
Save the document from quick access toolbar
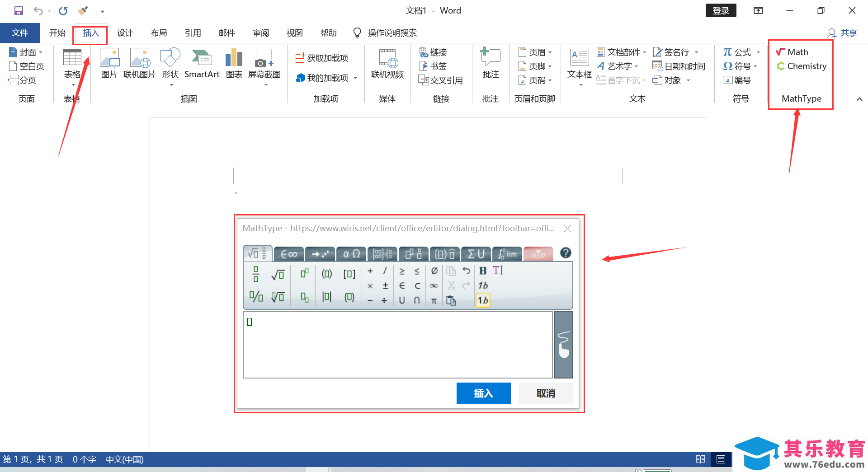(x=19, y=10)
